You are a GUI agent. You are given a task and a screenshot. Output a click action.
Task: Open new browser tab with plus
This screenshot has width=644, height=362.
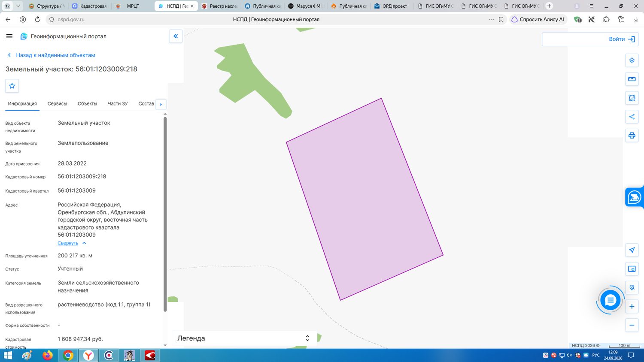pyautogui.click(x=549, y=6)
